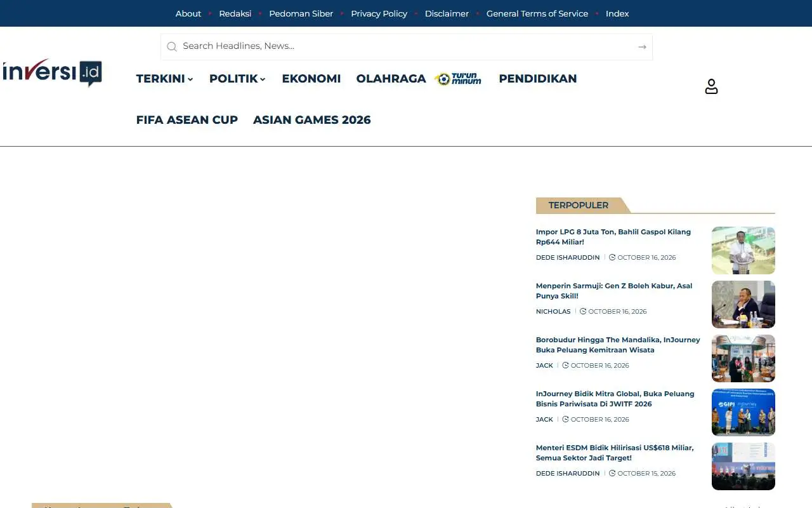Viewport: 812px width, 508px height.
Task: Open the Pedoman Siber link
Action: tap(301, 13)
